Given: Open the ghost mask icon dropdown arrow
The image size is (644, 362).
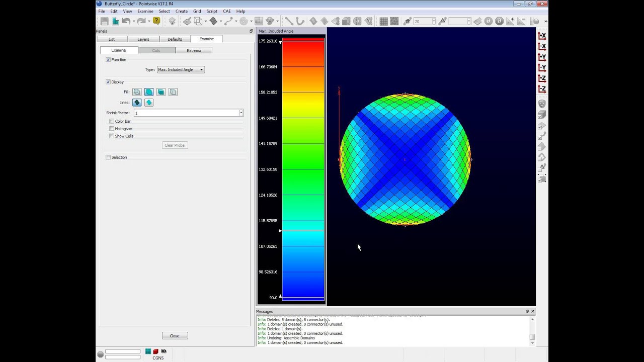Looking at the screenshot, I should click(278, 21).
